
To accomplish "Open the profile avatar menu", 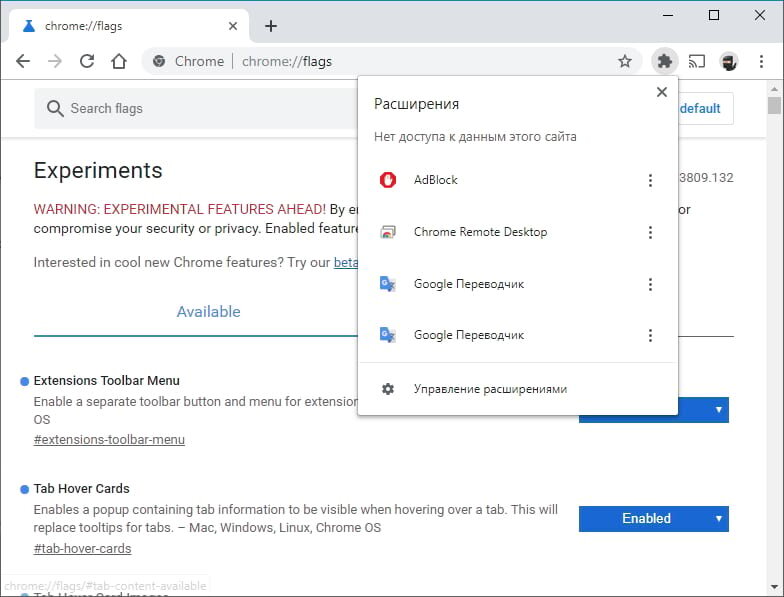I will click(728, 62).
